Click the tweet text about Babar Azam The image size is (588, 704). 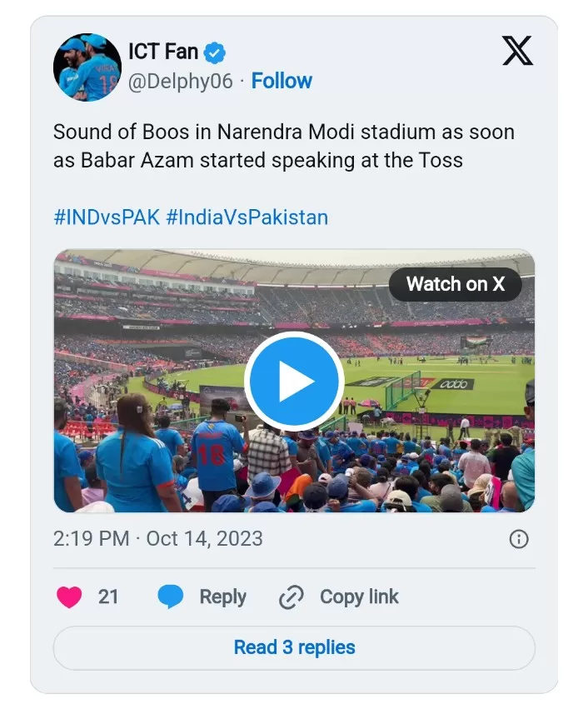point(283,146)
